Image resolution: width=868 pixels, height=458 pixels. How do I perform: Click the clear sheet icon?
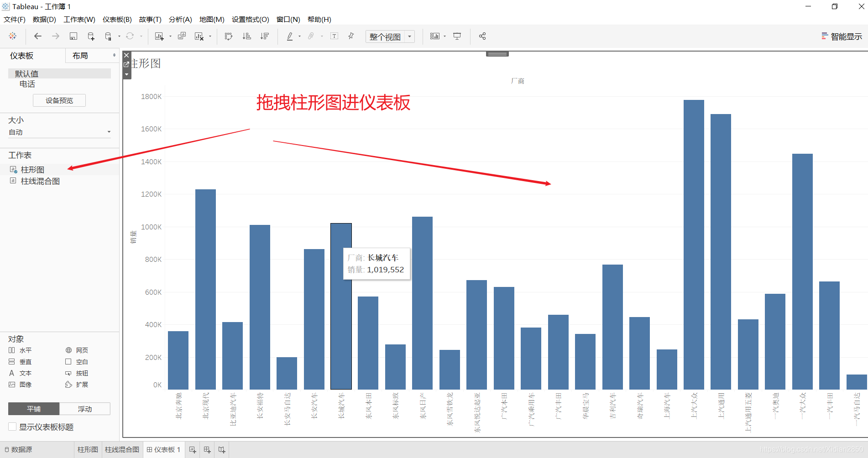point(199,36)
